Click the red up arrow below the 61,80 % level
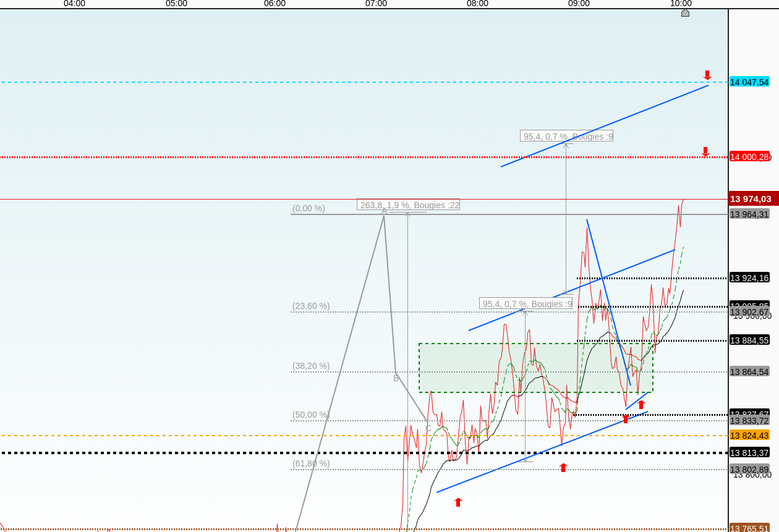779x532 pixels. tap(563, 468)
